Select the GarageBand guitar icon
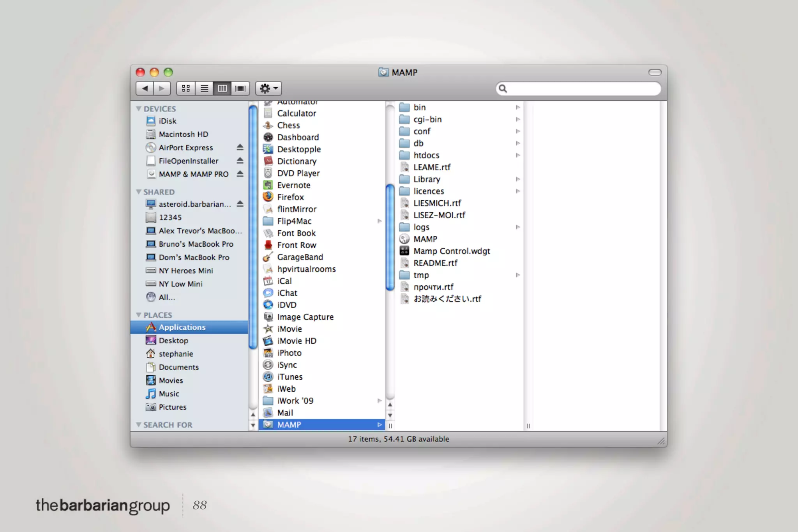 click(x=268, y=257)
